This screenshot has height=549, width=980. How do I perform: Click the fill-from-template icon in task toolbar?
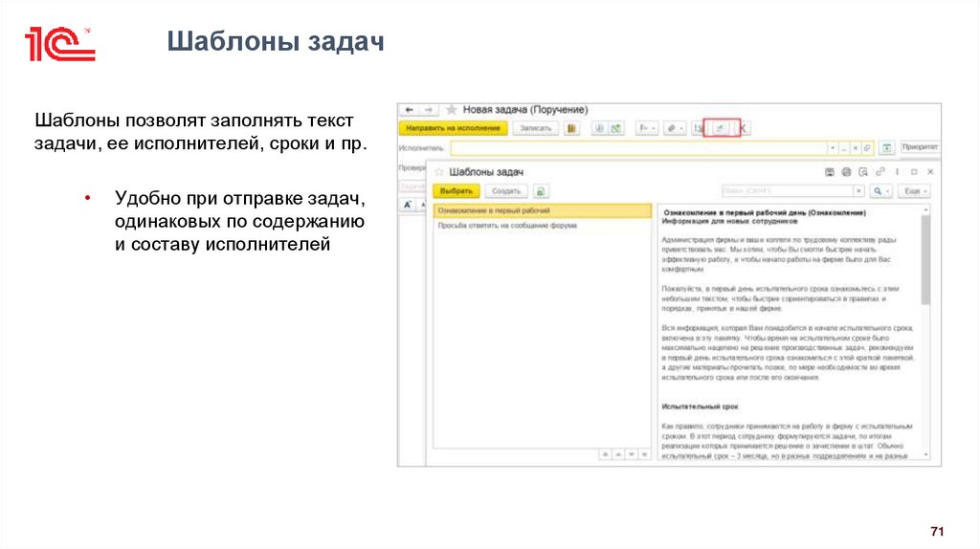coord(722,129)
